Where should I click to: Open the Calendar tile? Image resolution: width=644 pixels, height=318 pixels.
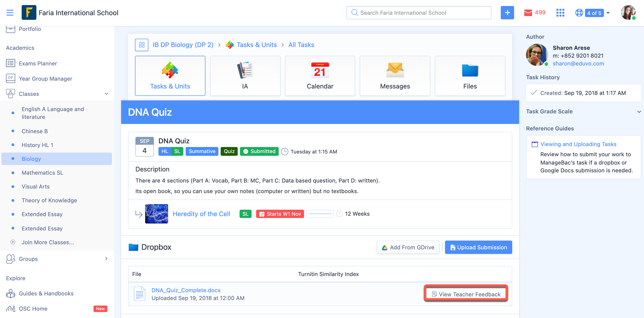[320, 76]
